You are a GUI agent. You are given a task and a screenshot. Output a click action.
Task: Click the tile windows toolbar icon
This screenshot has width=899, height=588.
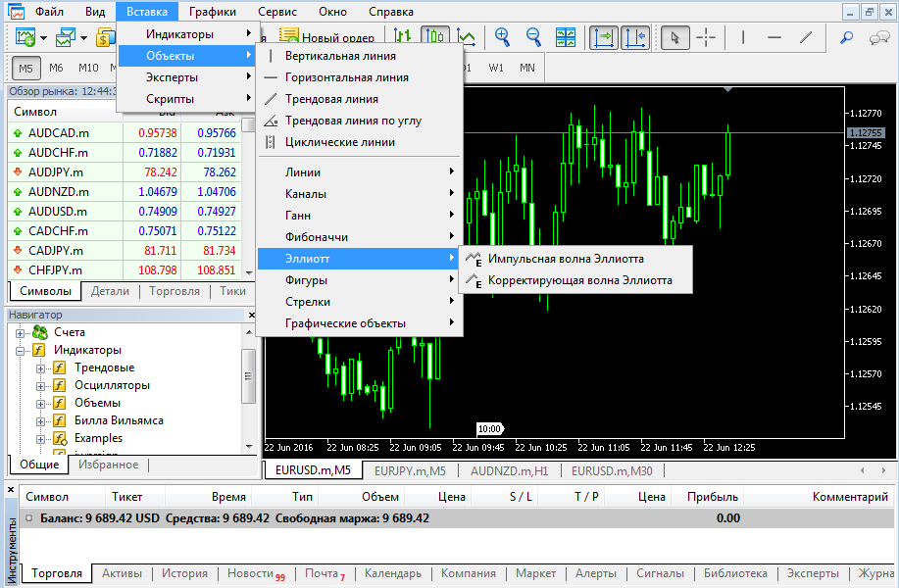coord(566,37)
